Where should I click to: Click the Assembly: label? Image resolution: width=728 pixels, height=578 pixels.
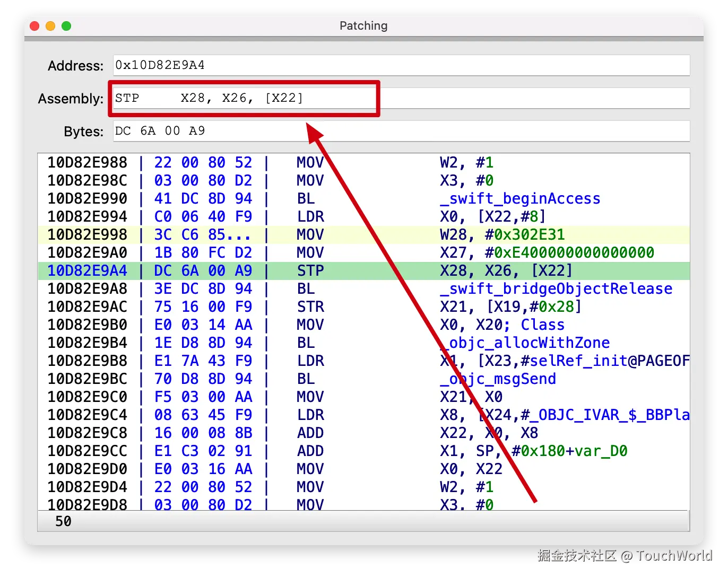71,99
